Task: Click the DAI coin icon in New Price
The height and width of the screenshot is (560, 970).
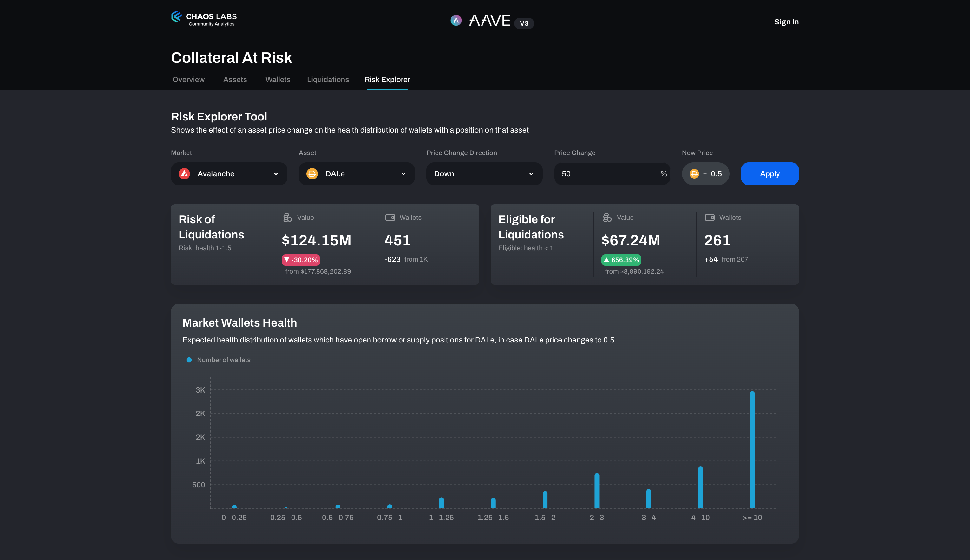Action: [694, 174]
